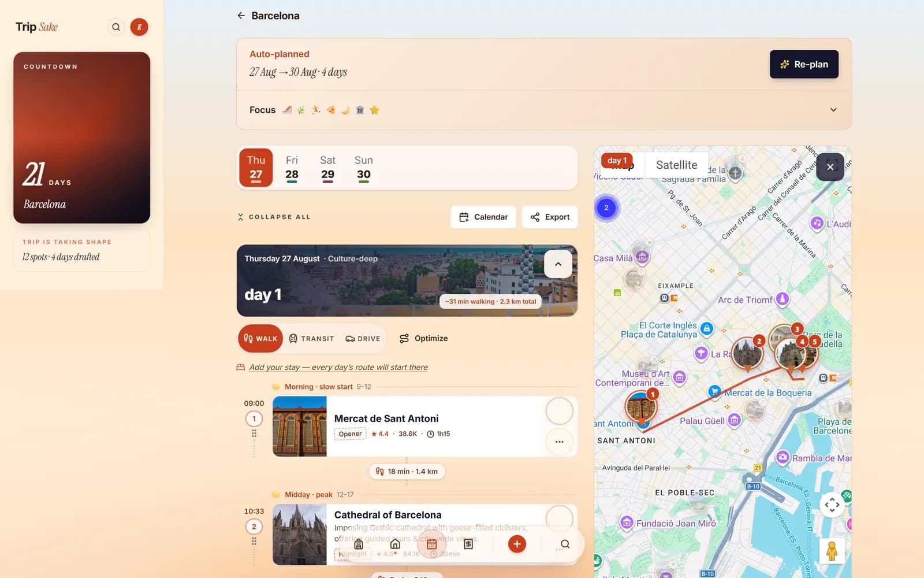924x578 pixels.
Task: Mark Mercat de Sant Antoni as done circle
Action: pyautogui.click(x=559, y=412)
